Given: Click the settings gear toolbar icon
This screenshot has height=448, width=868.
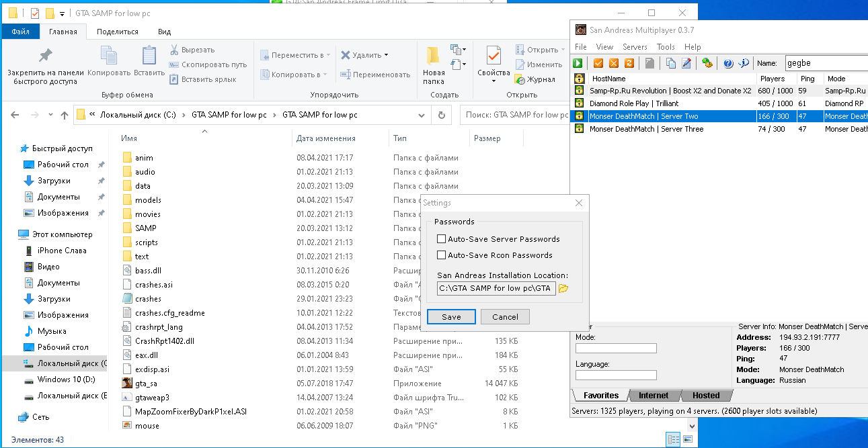Looking at the screenshot, I should point(707,63).
